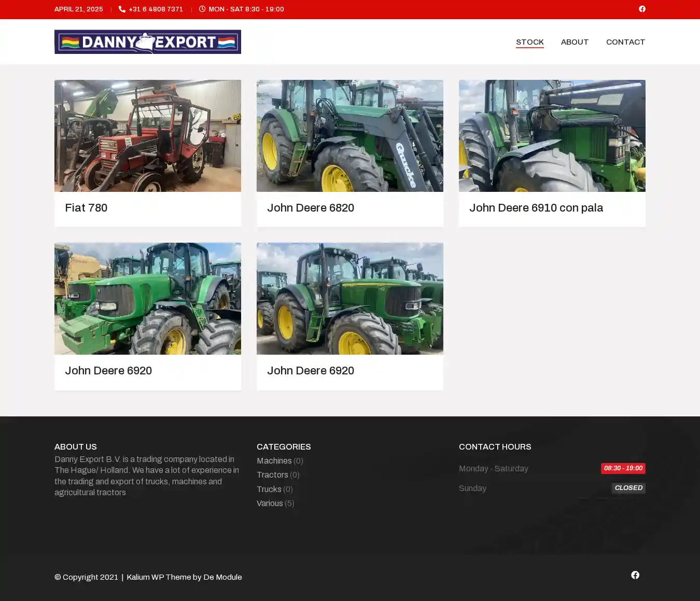
Task: Open the Contact page
Action: click(625, 42)
